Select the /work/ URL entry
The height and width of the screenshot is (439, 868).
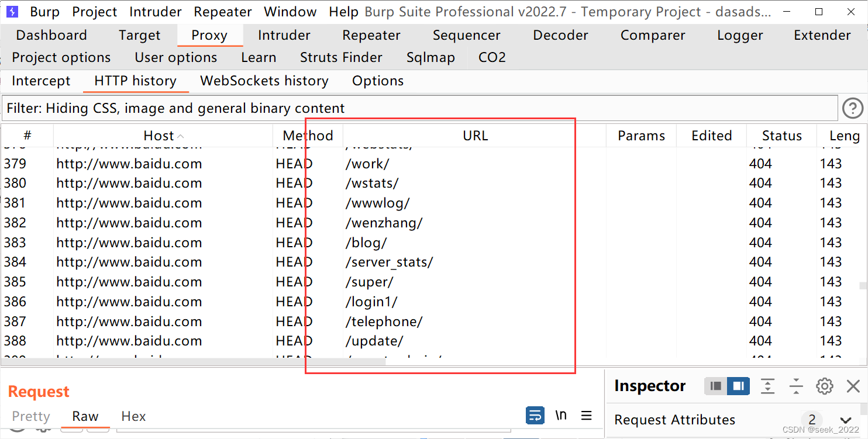click(367, 164)
